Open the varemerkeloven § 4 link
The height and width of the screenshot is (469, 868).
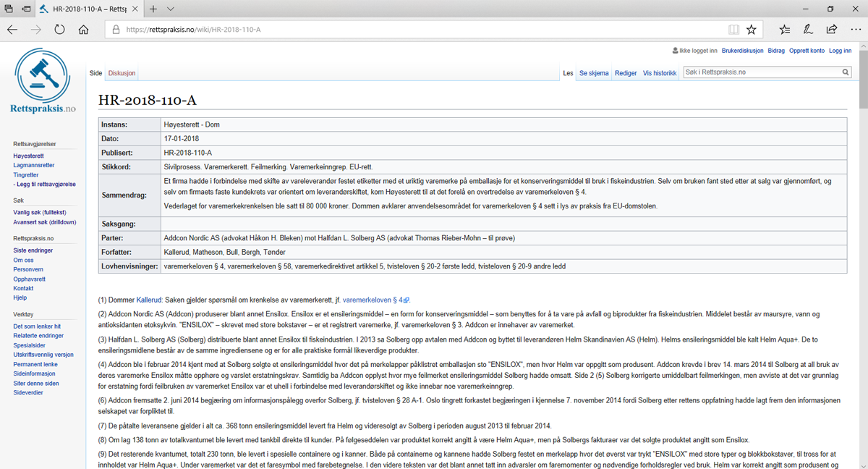pyautogui.click(x=373, y=300)
